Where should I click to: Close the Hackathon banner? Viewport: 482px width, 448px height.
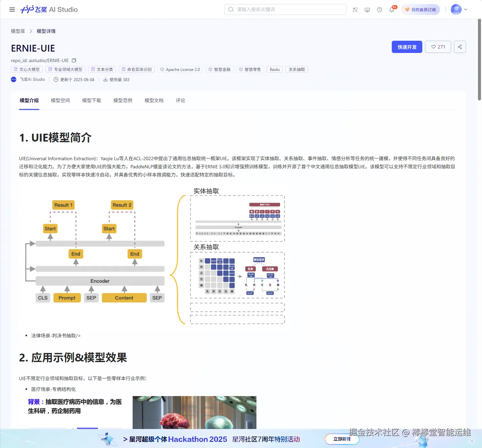click(472, 441)
